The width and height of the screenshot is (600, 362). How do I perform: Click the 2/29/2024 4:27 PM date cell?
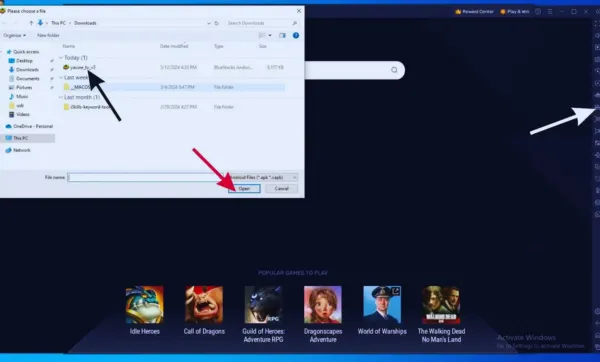click(178, 107)
